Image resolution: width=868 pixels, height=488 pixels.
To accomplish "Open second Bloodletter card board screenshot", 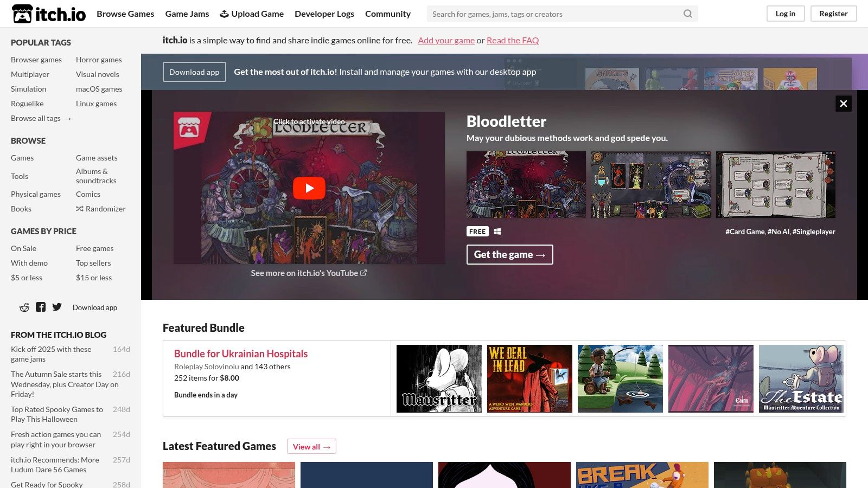I will [x=651, y=184].
